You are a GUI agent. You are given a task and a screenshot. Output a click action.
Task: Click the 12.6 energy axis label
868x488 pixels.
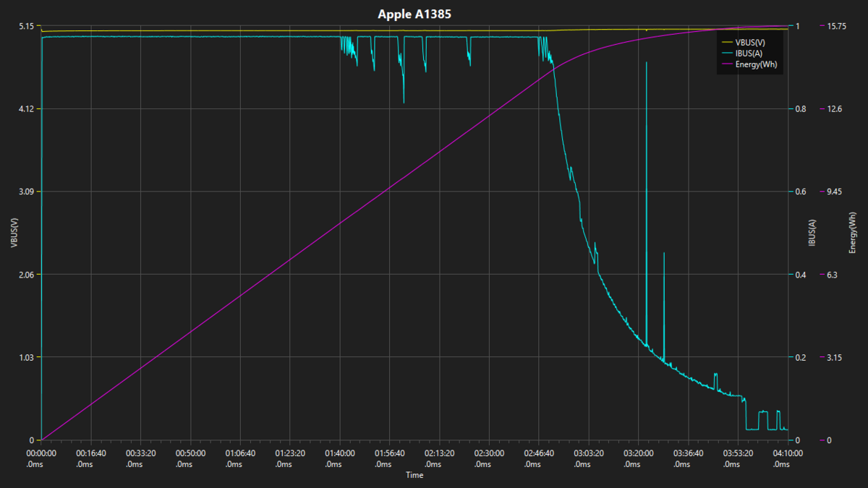click(x=834, y=108)
